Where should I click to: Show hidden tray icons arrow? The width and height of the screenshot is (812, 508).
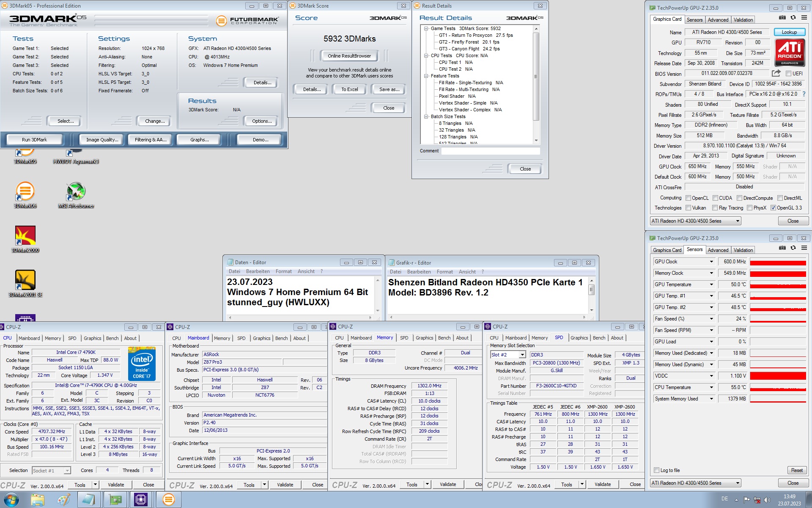point(737,500)
